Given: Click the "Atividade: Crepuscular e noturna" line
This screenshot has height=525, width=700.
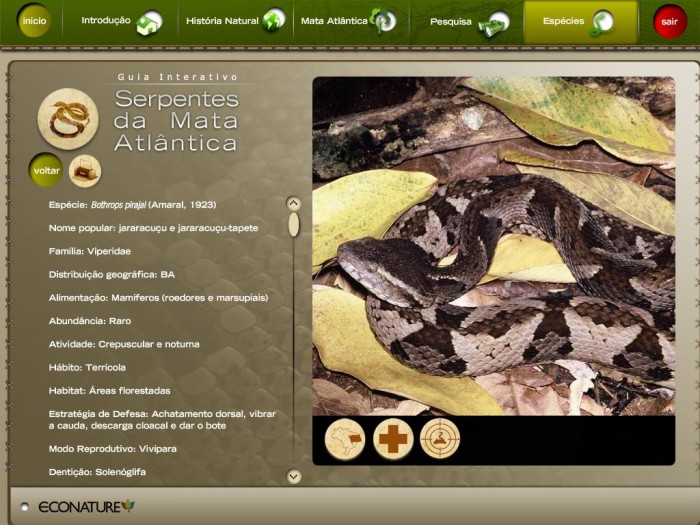Looking at the screenshot, I should 124,344.
